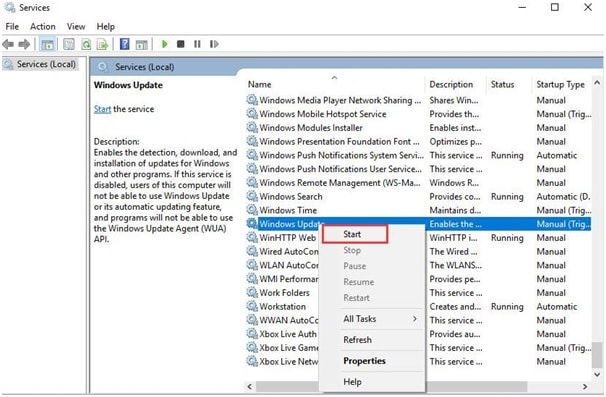
Task: Click the Refresh toolbar icon
Action: 86,44
